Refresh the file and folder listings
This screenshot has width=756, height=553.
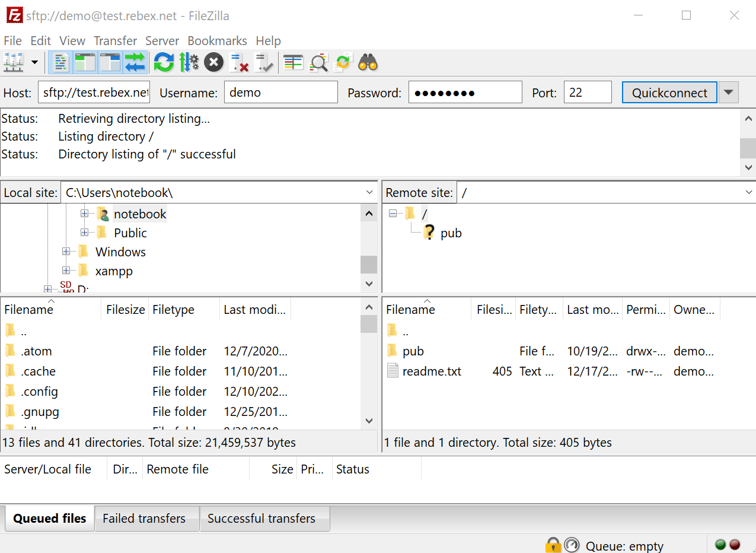[164, 62]
